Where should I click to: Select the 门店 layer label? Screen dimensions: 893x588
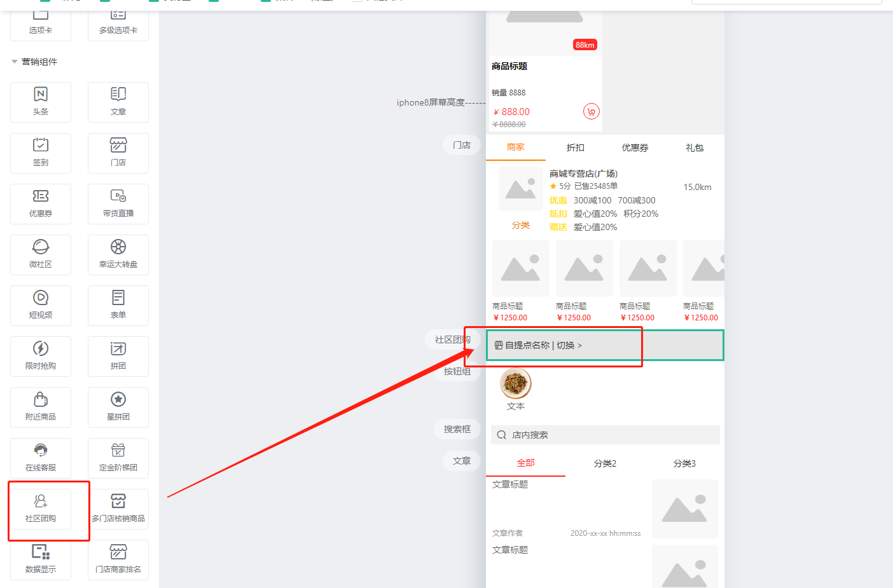462,145
